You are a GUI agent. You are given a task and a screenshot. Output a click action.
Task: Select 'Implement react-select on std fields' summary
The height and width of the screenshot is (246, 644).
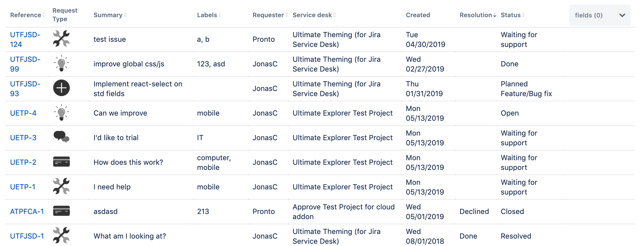click(138, 89)
